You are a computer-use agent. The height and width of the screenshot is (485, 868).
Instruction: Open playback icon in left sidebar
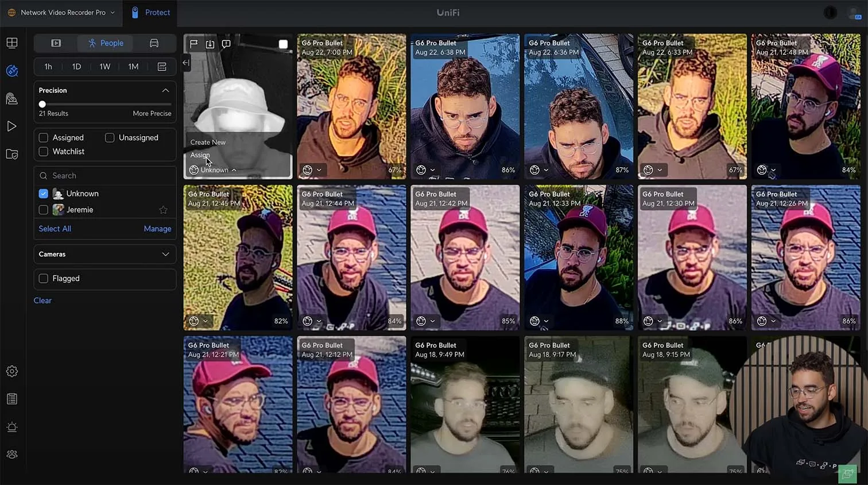pos(11,126)
